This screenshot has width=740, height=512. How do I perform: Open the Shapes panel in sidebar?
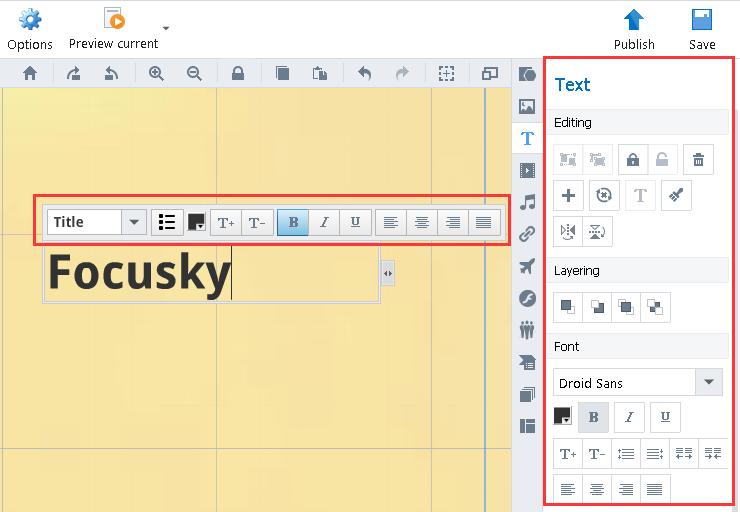[527, 74]
